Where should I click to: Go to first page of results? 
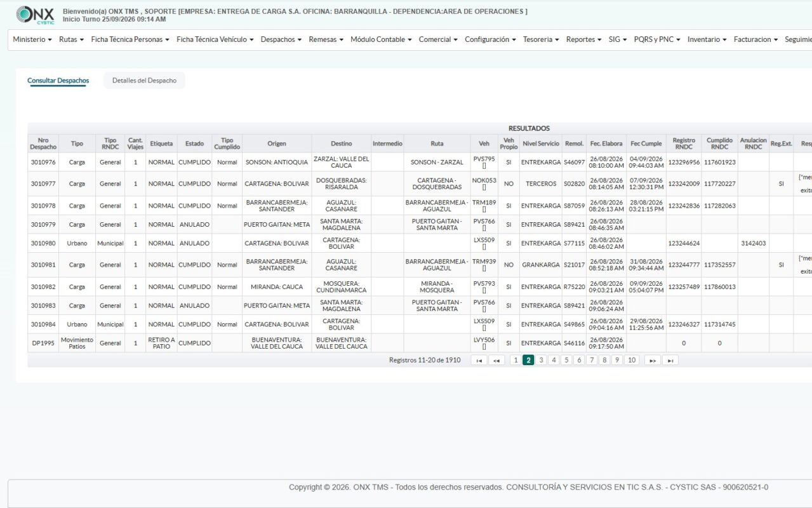click(x=479, y=360)
